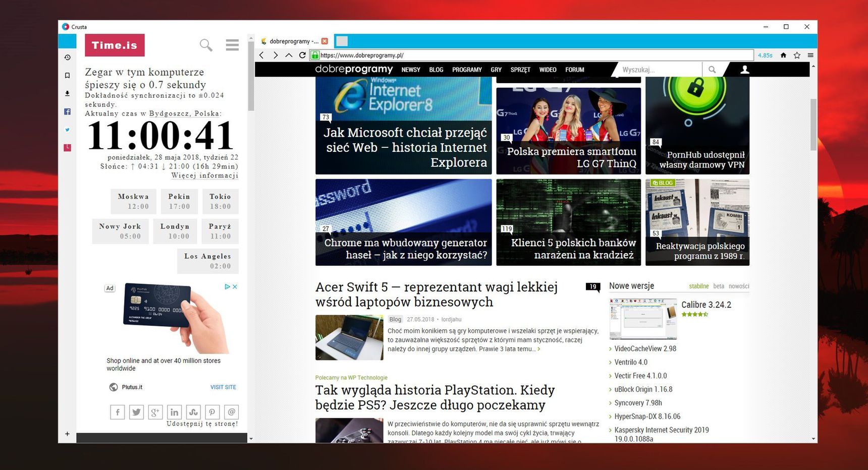Reload the page with refresh icon
This screenshot has width=868, height=470.
click(x=302, y=55)
